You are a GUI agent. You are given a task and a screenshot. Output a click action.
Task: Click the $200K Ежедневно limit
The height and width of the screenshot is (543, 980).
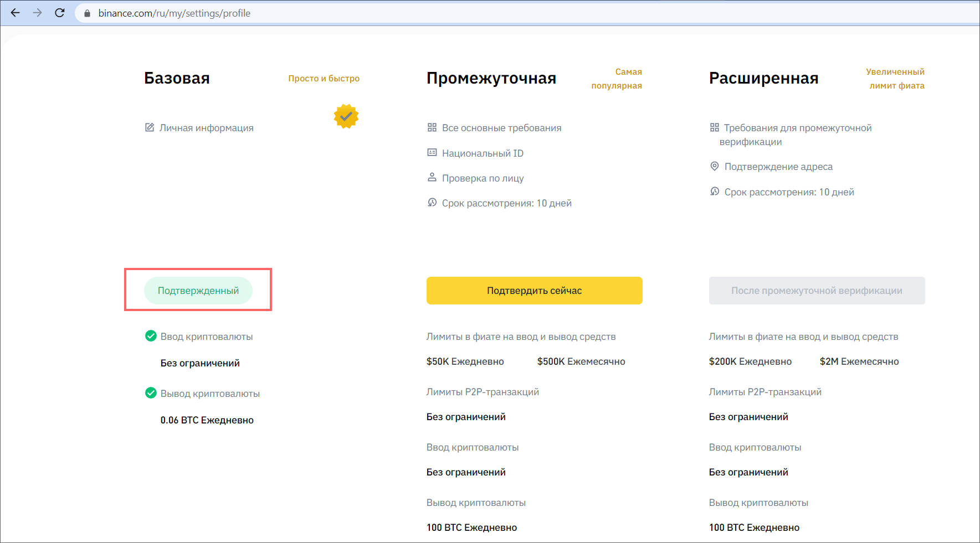pos(750,361)
